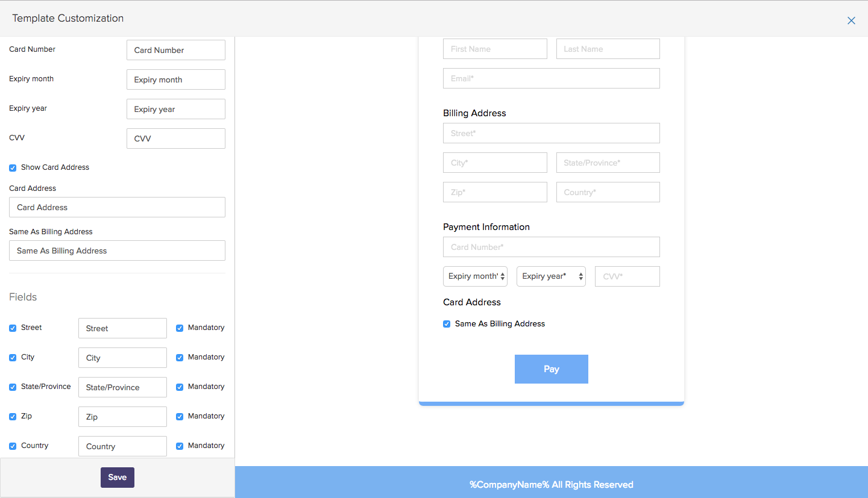
Task: Disable the Zip field checkbox
Action: coord(12,416)
